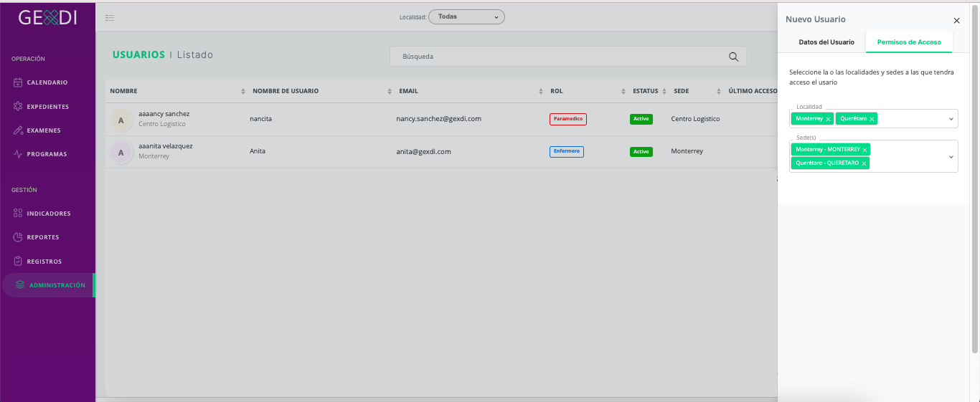980x402 pixels.
Task: Remove the Querétaro - QUERETARO sede tag
Action: (x=864, y=163)
